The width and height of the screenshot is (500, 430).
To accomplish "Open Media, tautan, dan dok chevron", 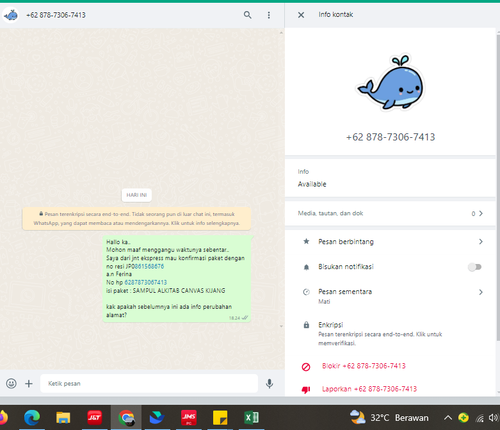I will [x=481, y=213].
